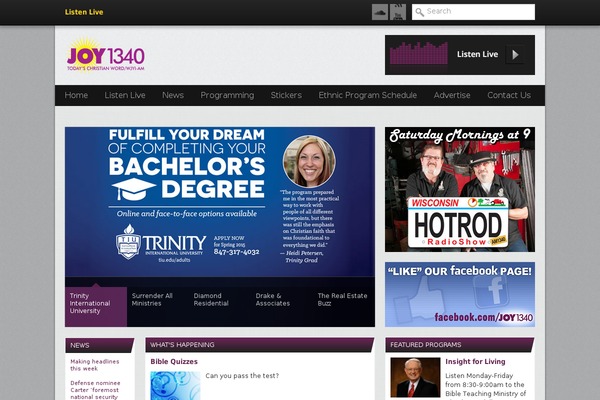Open the Advertise menu item
Image resolution: width=600 pixels, height=400 pixels.
click(x=452, y=95)
